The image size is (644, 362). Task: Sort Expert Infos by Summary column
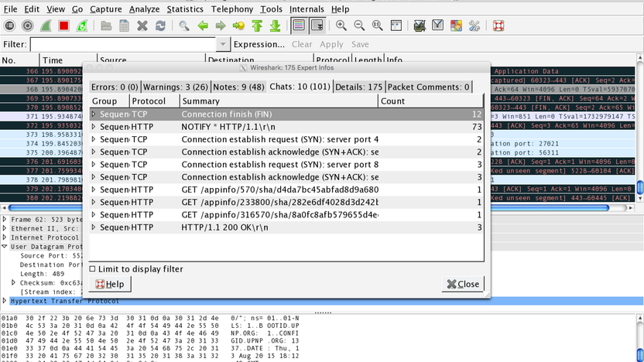point(279,101)
